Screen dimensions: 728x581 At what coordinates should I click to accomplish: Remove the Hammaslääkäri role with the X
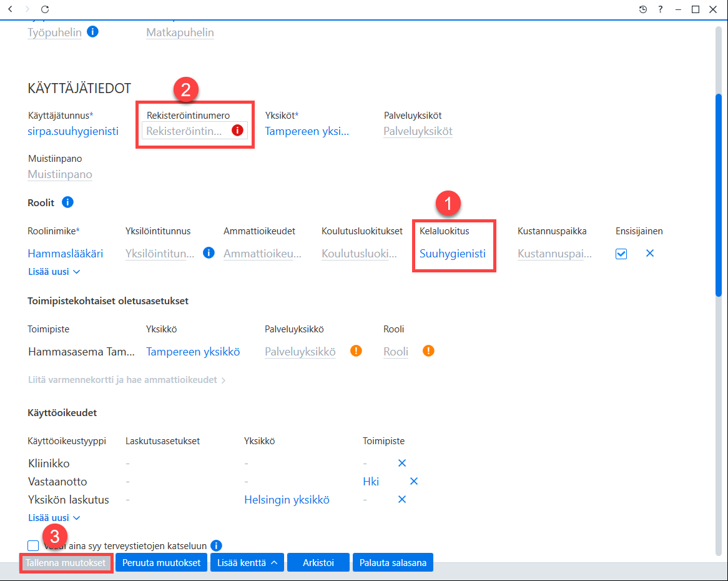click(650, 253)
